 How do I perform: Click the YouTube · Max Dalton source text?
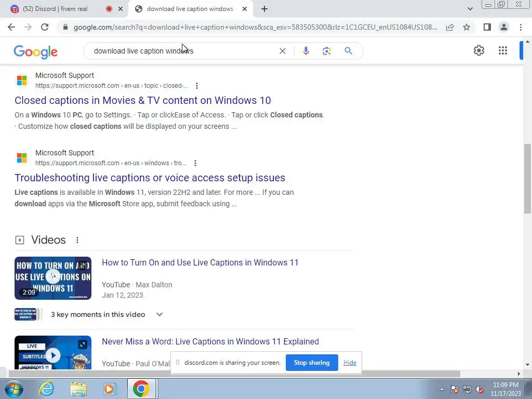[137, 285]
